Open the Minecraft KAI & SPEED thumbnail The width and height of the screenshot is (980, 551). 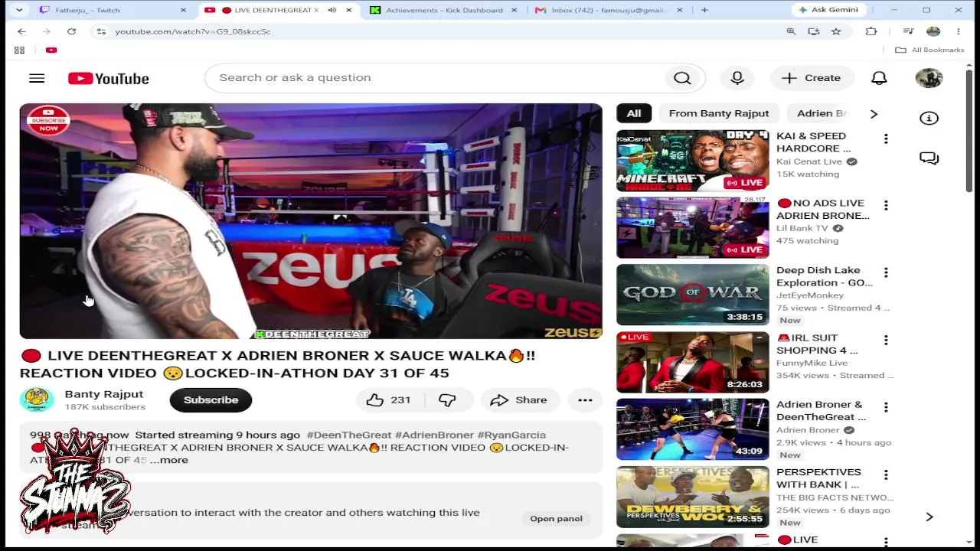point(693,161)
